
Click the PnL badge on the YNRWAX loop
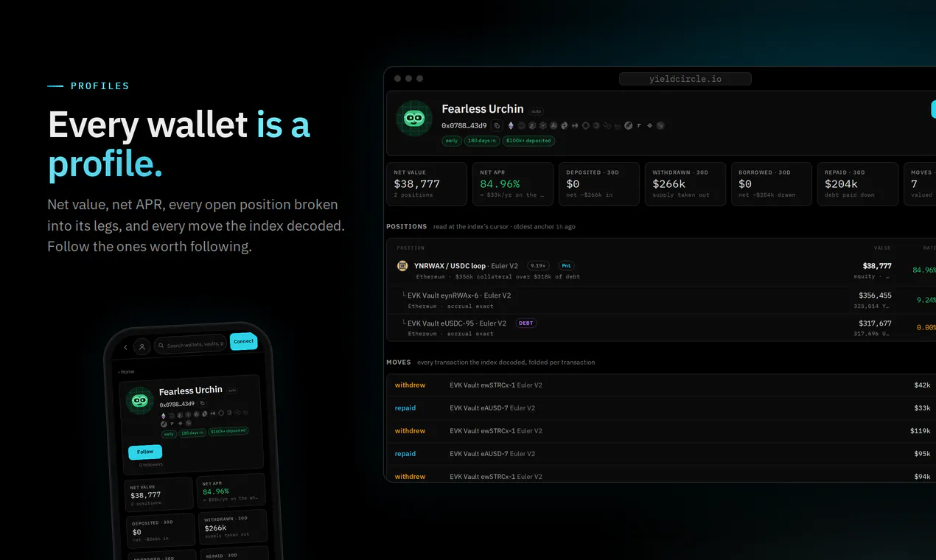566,265
